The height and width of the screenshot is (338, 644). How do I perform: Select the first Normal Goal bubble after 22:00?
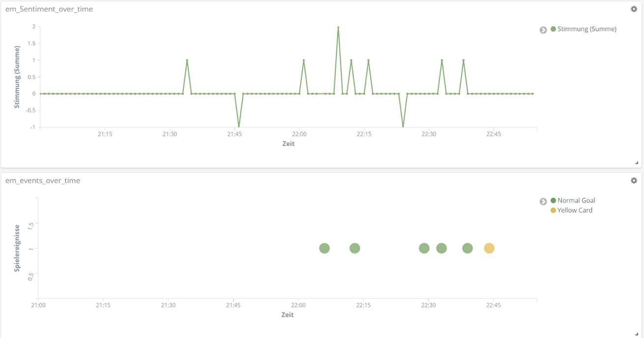324,249
